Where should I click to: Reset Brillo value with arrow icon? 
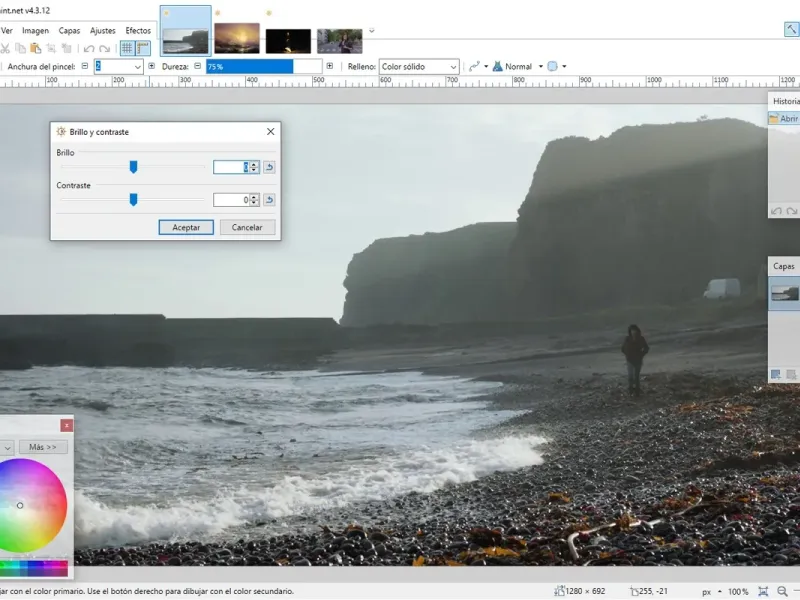pos(269,167)
